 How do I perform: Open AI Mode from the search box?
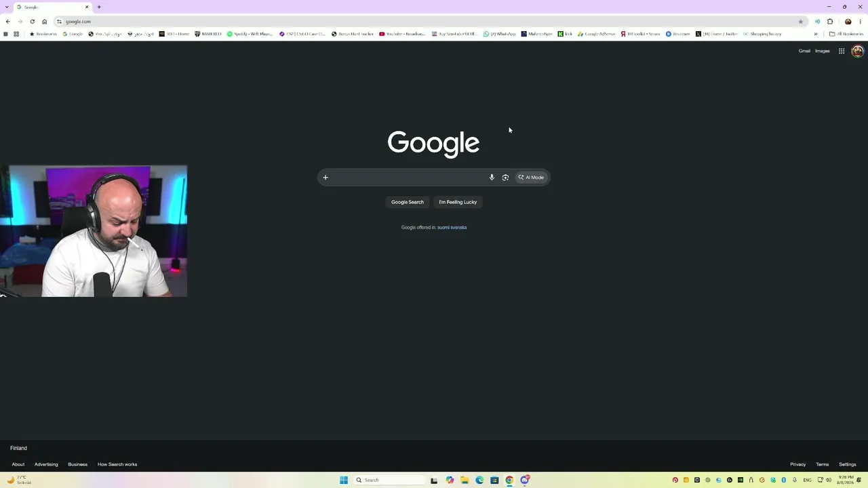pos(531,178)
